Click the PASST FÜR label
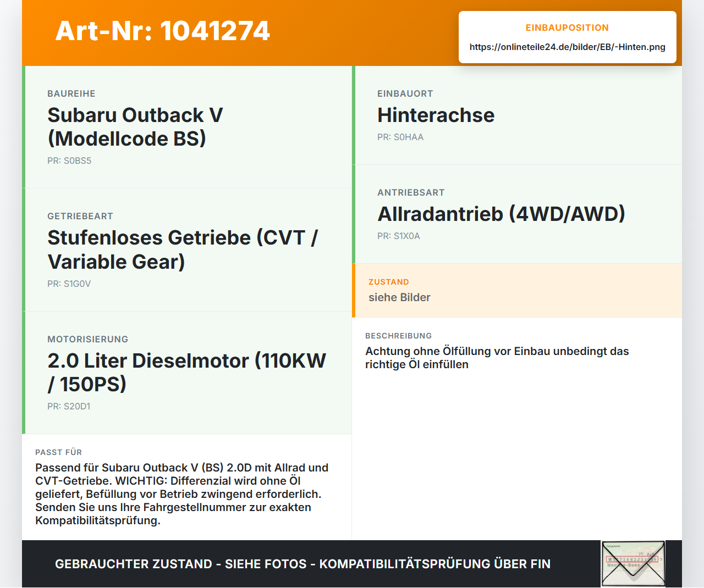 tap(59, 452)
